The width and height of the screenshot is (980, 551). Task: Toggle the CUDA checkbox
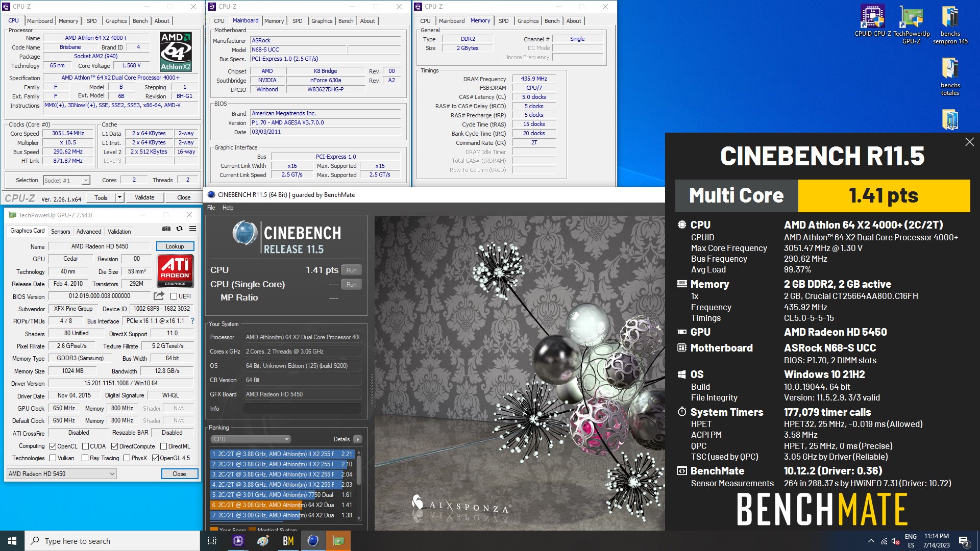coord(85,446)
